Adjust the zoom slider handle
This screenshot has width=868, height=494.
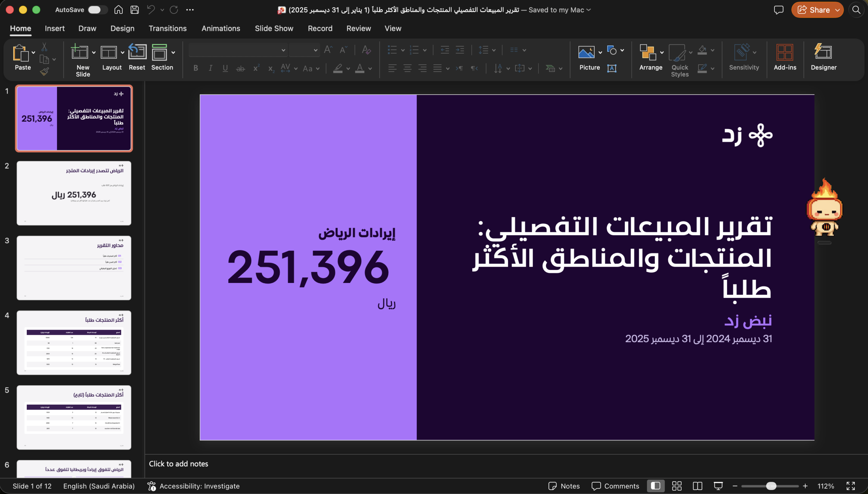point(771,486)
